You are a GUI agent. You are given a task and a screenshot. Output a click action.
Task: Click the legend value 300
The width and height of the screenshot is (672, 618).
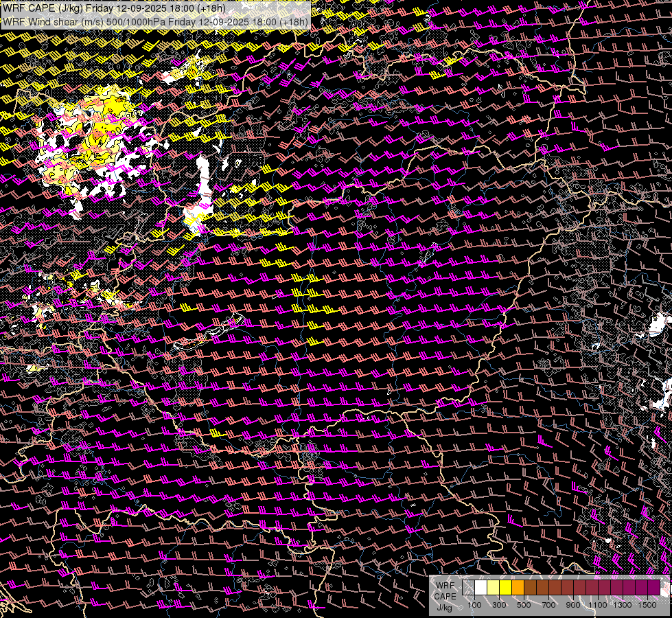499,605
